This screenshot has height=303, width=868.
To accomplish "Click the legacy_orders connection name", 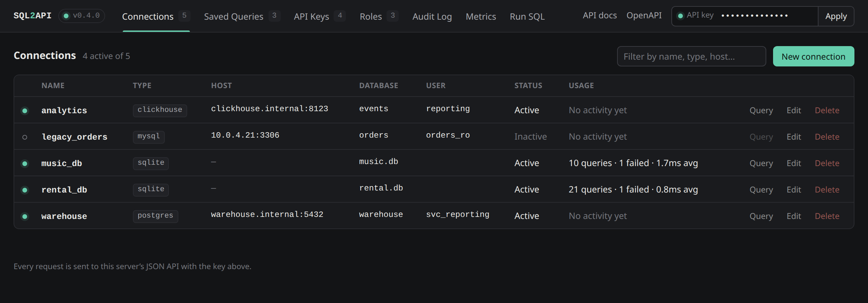I will 74,137.
